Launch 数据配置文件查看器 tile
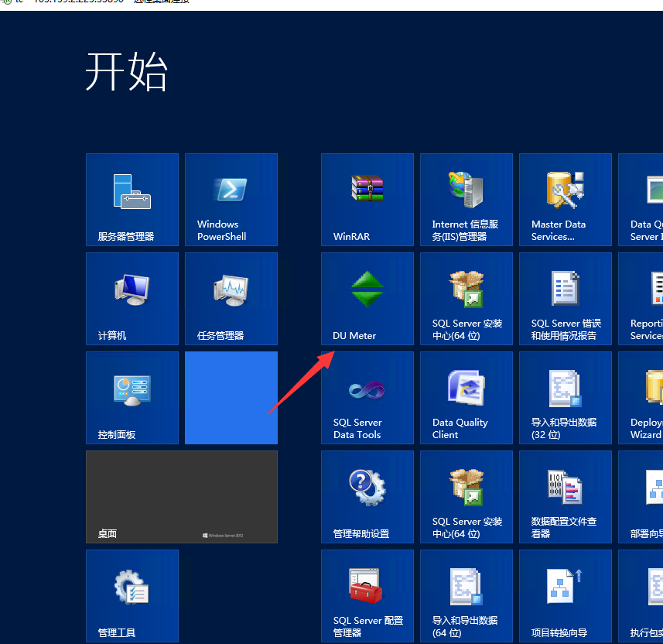Viewport: 663px width, 644px height. click(x=566, y=497)
